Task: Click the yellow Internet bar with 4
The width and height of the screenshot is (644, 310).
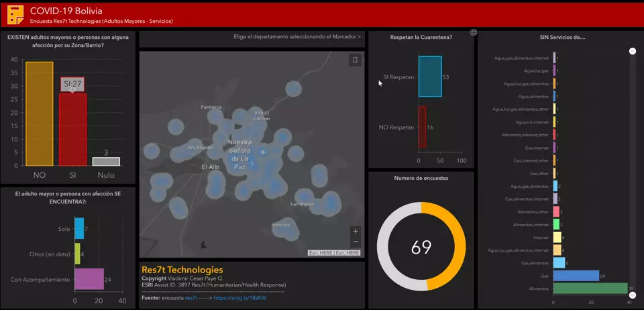Action: [557, 238]
